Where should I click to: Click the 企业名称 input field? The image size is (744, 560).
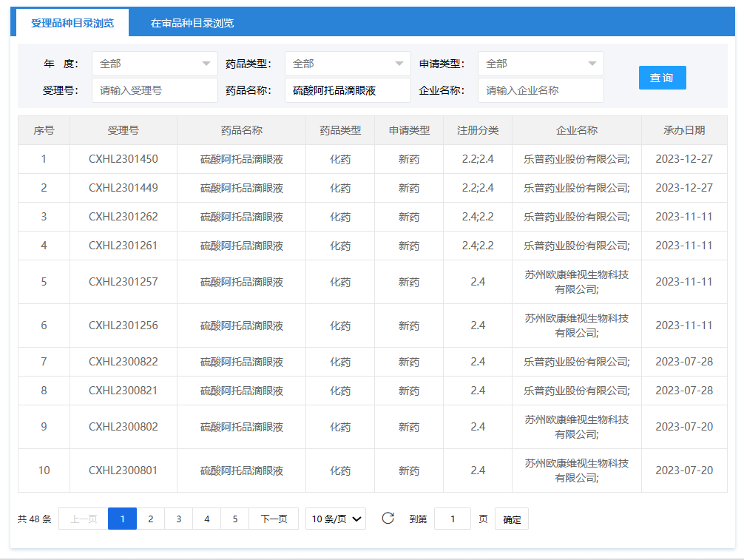(540, 90)
